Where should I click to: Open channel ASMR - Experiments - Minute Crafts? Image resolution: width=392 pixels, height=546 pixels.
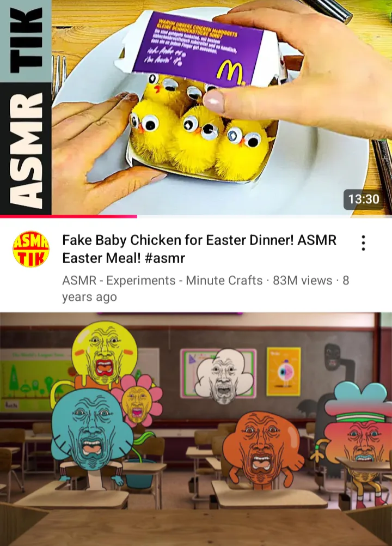(x=162, y=280)
